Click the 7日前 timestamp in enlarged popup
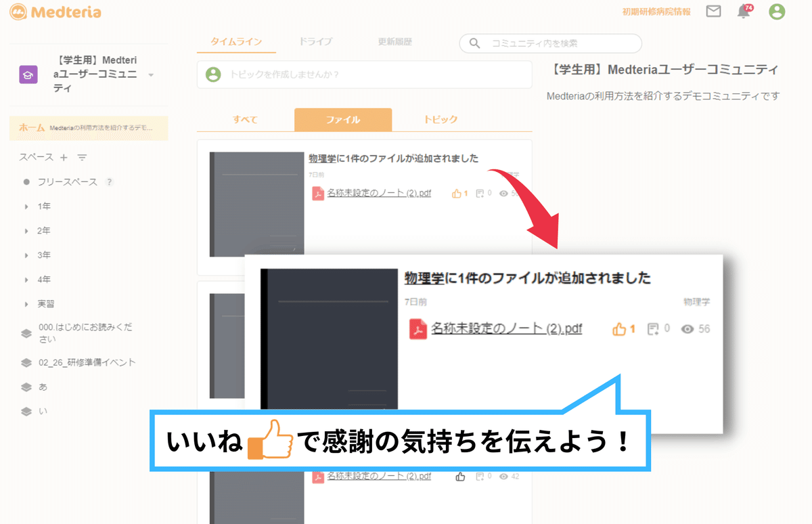The width and height of the screenshot is (812, 524). 415,302
